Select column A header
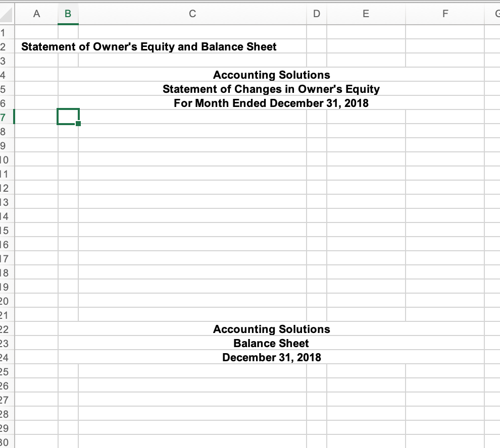The width and height of the screenshot is (500, 448). [36, 14]
